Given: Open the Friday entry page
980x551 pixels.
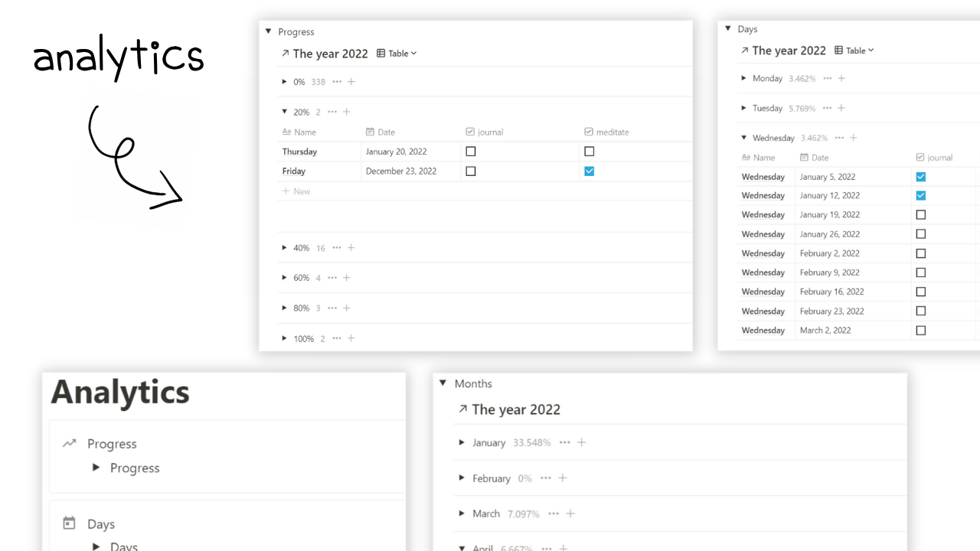Looking at the screenshot, I should [294, 171].
